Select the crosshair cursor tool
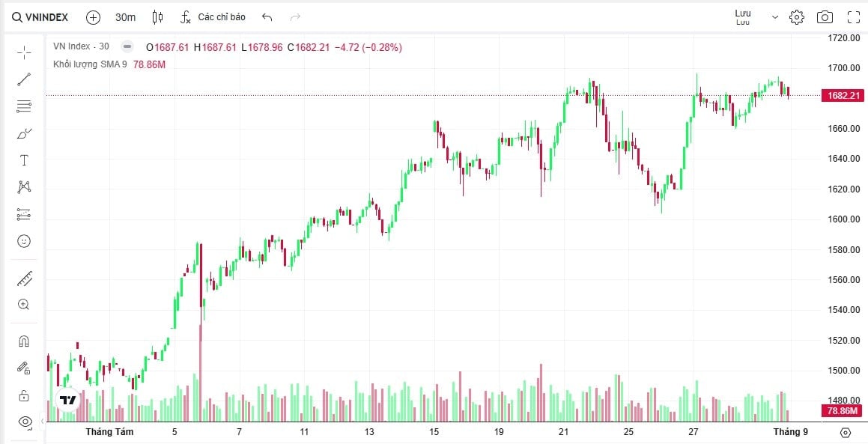 click(x=24, y=52)
